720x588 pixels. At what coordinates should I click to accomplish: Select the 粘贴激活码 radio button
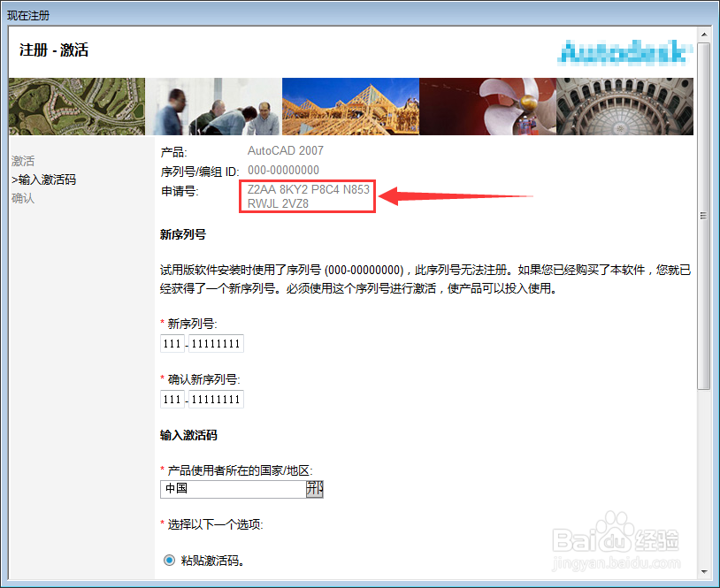point(170,561)
